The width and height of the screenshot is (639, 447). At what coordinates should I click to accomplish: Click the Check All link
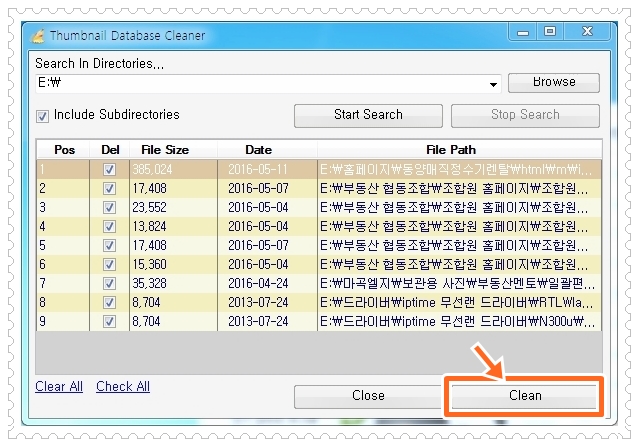pyautogui.click(x=123, y=386)
